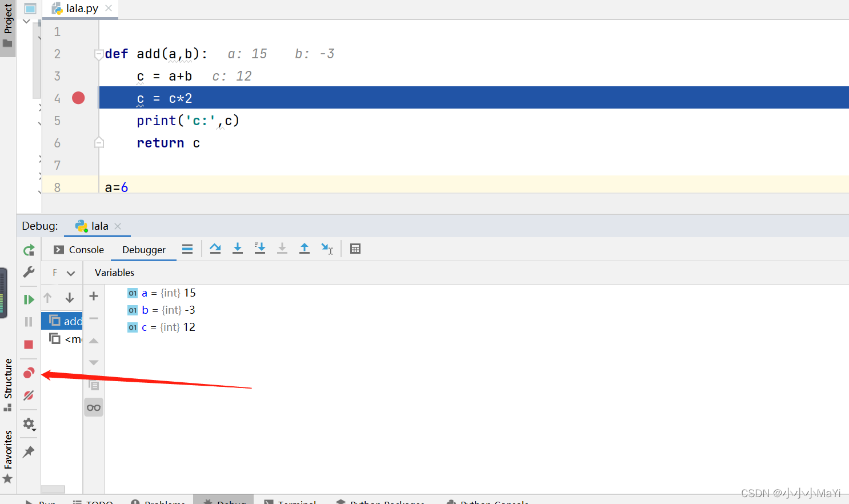Move watch up arrow
Screen dimensions: 849x504
[94, 341]
